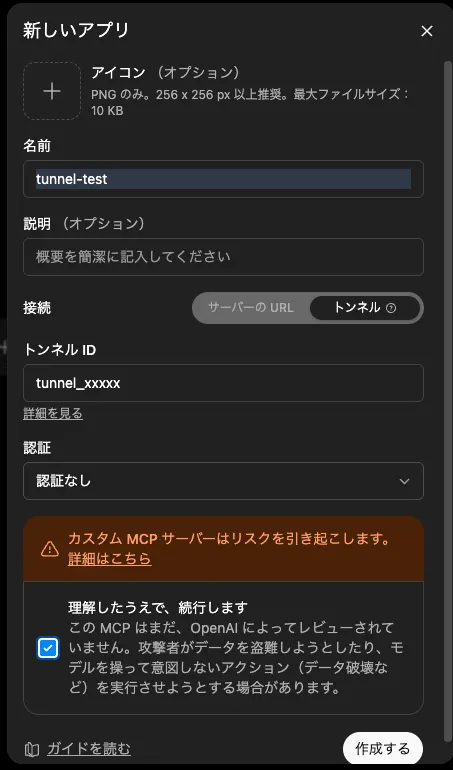453x770 pixels.
Task: Click the 理解したうえで、続行します label text
Action: click(x=157, y=607)
